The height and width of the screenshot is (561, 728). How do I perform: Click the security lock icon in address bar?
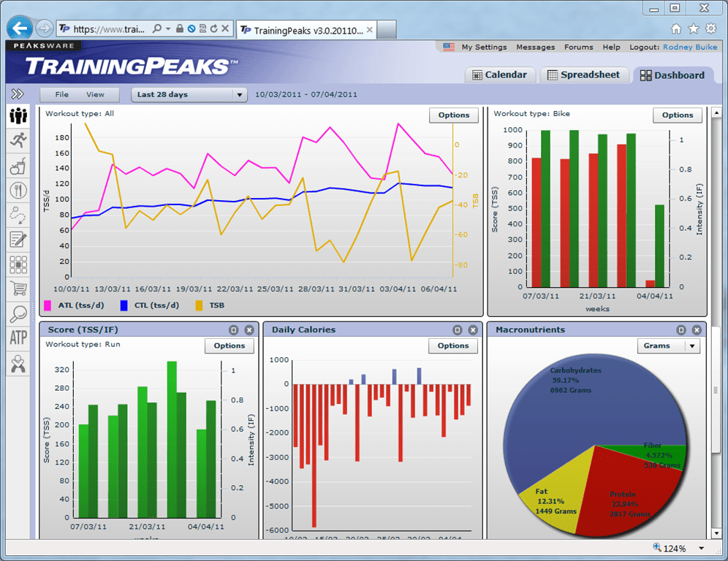pyautogui.click(x=180, y=28)
